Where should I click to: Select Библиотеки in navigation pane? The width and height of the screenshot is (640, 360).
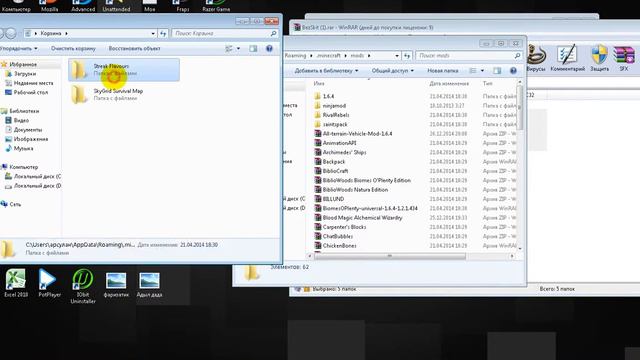24,111
